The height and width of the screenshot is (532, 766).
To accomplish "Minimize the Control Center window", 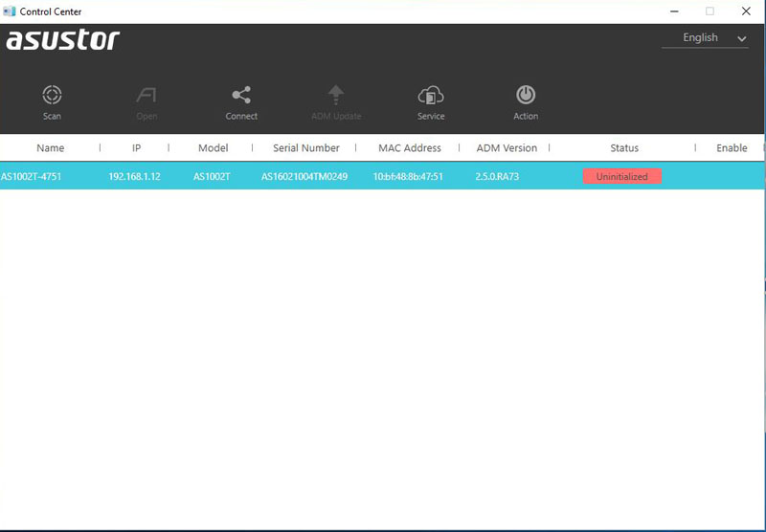I will pos(674,11).
